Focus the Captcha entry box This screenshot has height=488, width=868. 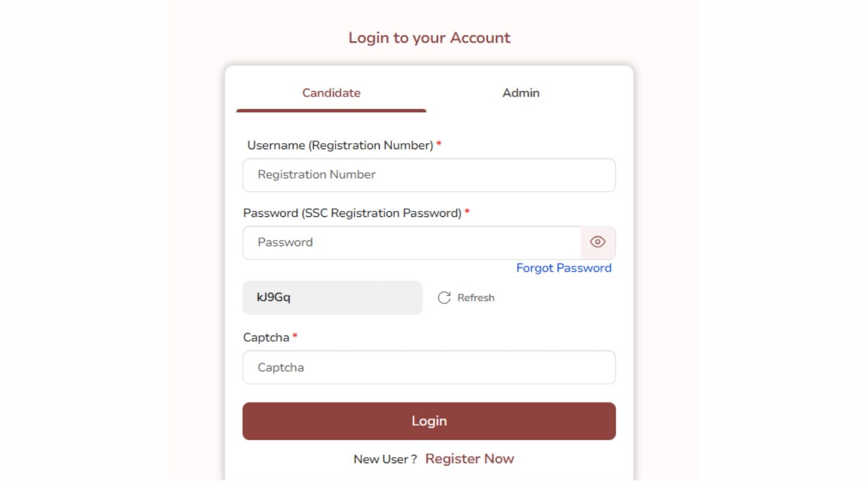pyautogui.click(x=429, y=367)
